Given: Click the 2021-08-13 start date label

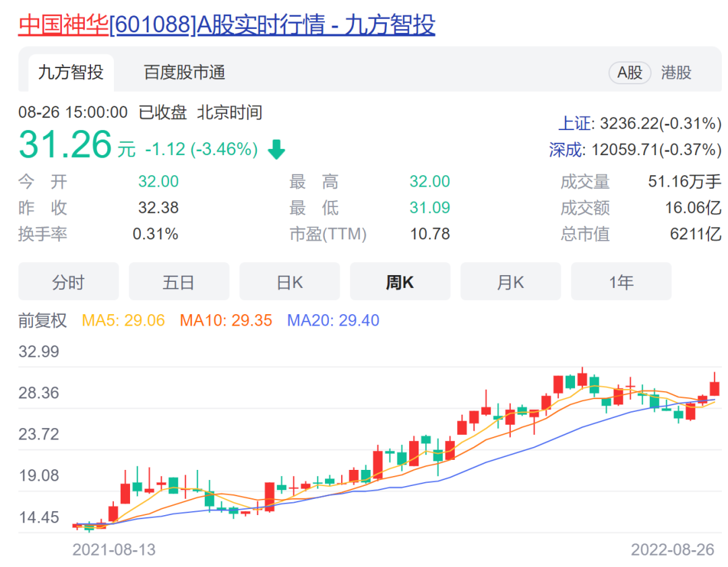Looking at the screenshot, I should pyautogui.click(x=114, y=550).
